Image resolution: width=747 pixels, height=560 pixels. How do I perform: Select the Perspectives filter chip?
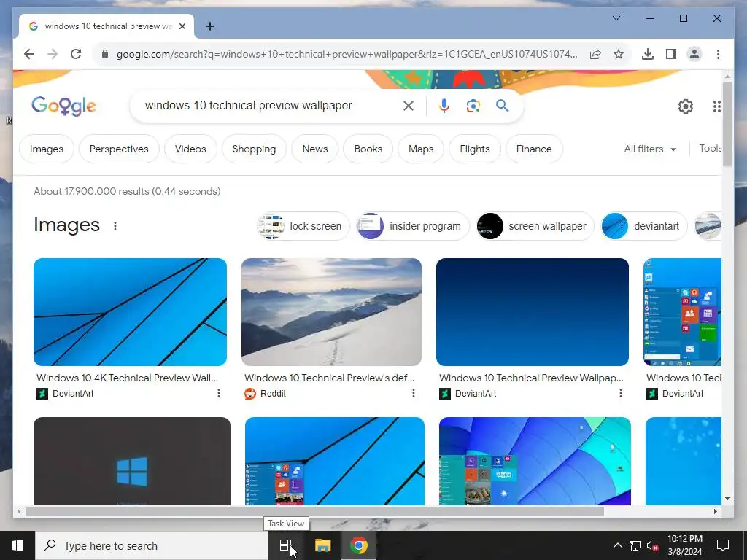pos(119,149)
